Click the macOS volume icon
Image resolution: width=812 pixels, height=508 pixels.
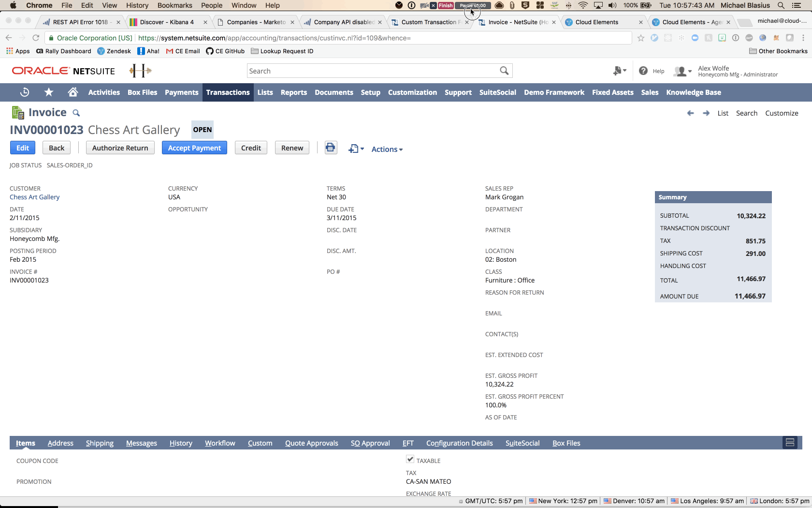612,5
